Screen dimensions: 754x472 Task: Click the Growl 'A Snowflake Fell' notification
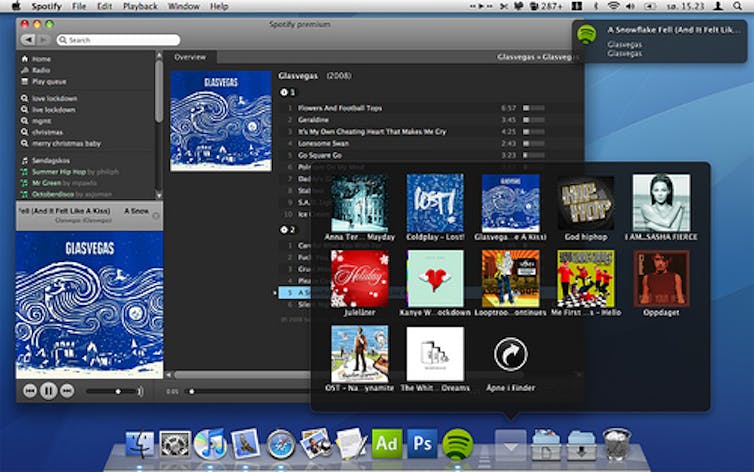coord(659,41)
